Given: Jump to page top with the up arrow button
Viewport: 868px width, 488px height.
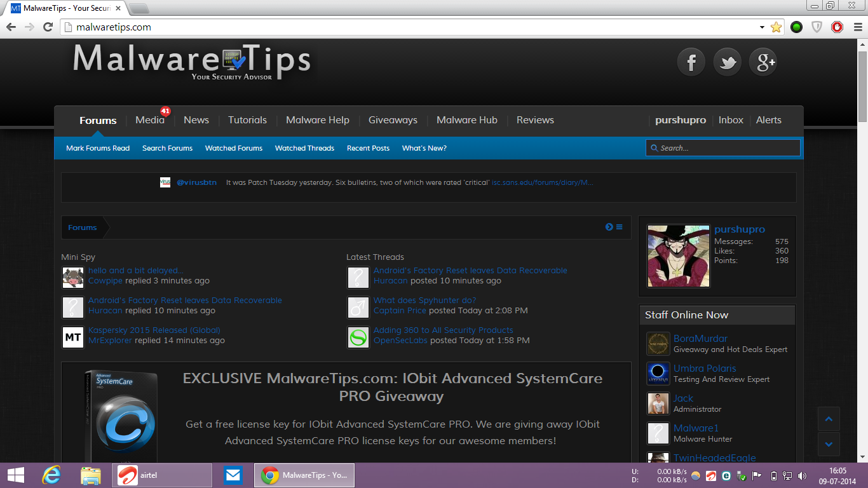Looking at the screenshot, I should tap(829, 419).
